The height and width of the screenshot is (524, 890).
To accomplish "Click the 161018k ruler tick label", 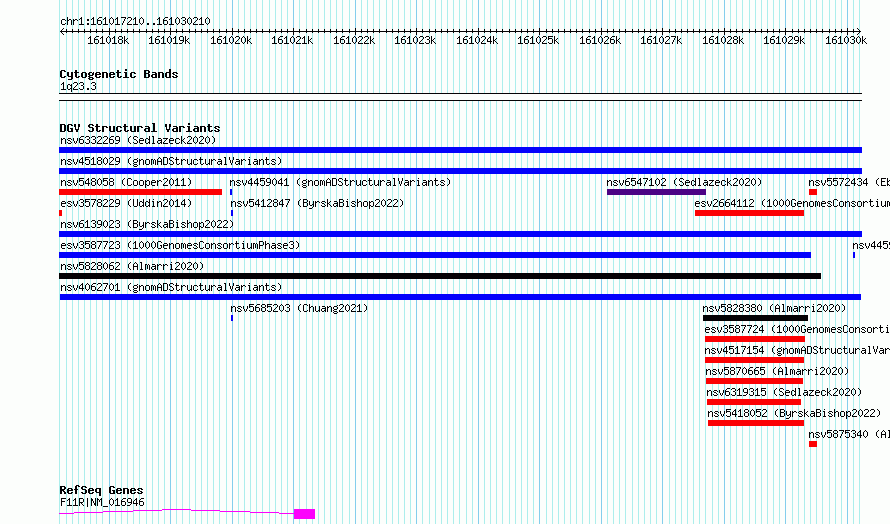I will pos(108,40).
